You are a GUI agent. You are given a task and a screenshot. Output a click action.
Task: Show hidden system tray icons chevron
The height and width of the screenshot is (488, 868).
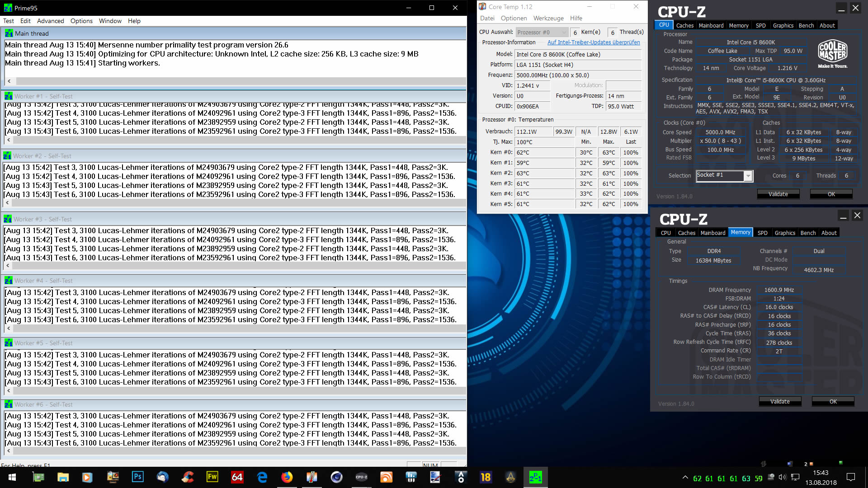[x=685, y=478]
